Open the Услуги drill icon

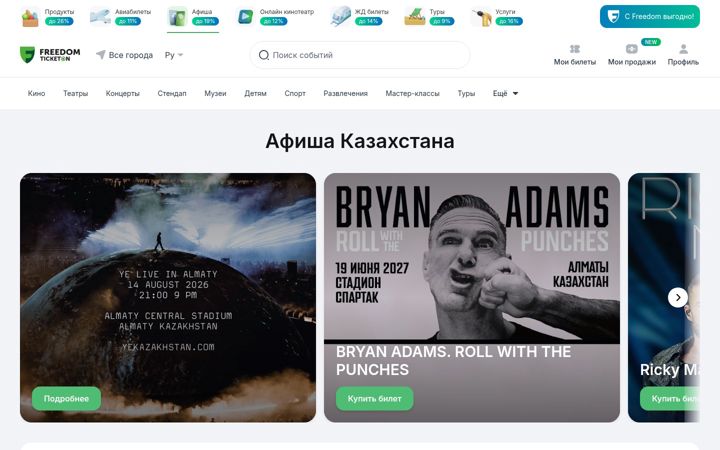(481, 17)
